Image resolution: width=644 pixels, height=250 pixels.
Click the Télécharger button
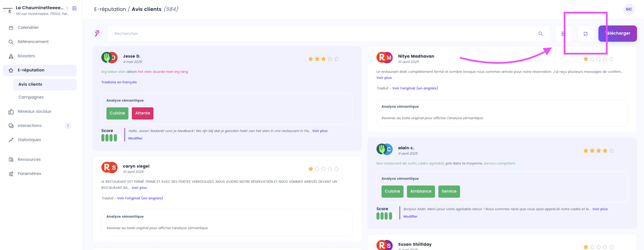pyautogui.click(x=617, y=33)
